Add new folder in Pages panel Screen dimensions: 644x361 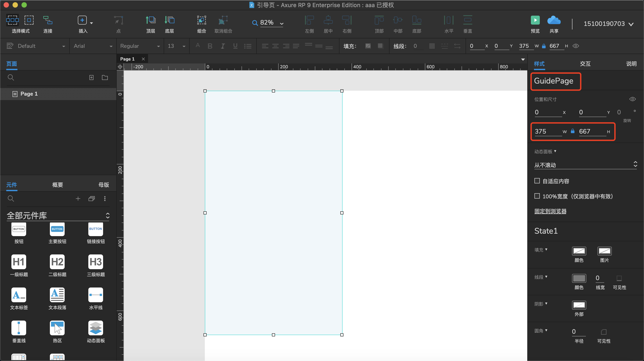click(105, 78)
